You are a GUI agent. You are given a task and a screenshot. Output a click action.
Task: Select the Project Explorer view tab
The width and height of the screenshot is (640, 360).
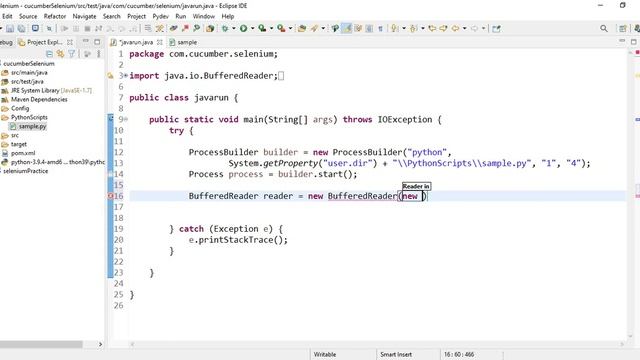click(x=44, y=42)
